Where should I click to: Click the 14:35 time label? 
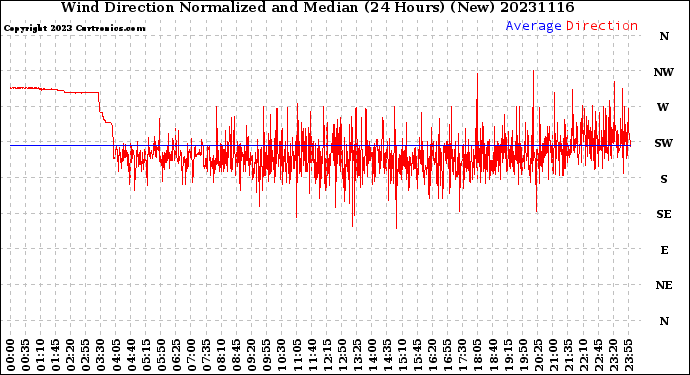(x=387, y=355)
